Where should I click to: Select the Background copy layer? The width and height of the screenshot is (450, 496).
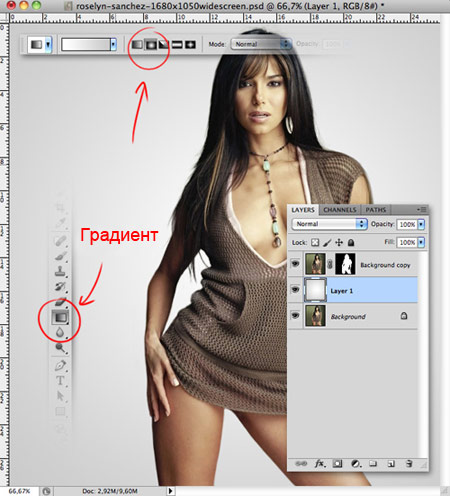[x=353, y=265]
